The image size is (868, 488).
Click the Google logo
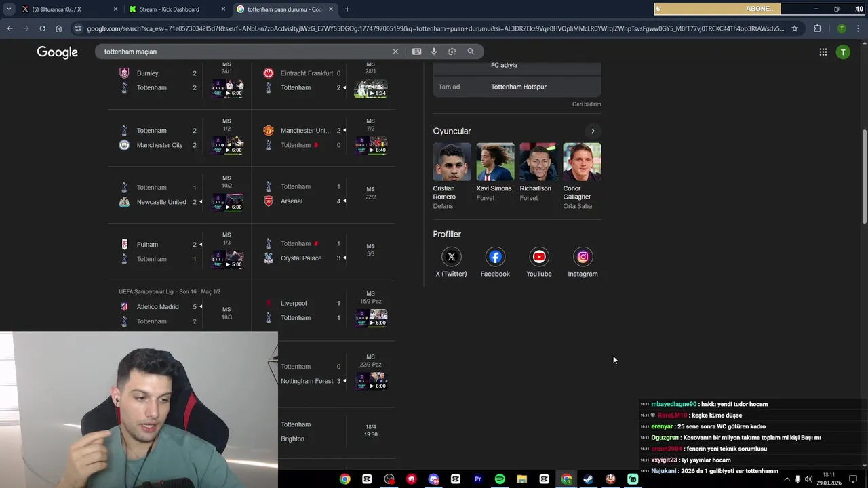click(58, 52)
